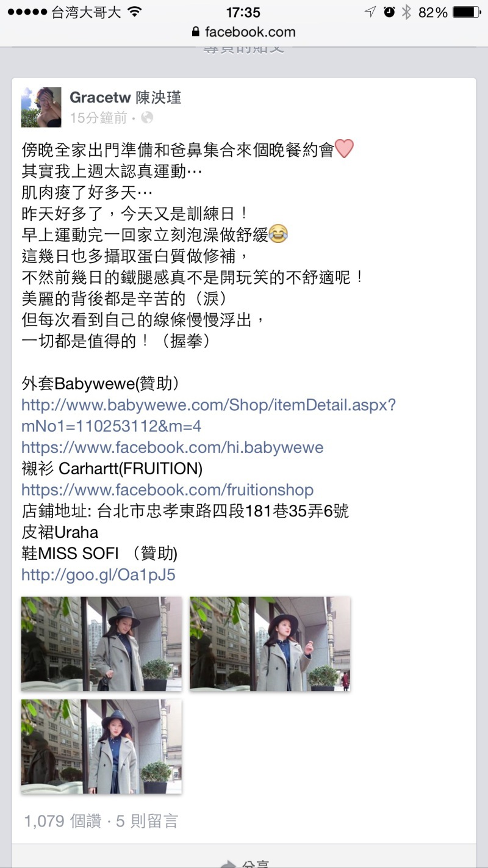The width and height of the screenshot is (488, 868).
Task: Open the goo.gl/Oa1pJ5 short link
Action: 98,574
